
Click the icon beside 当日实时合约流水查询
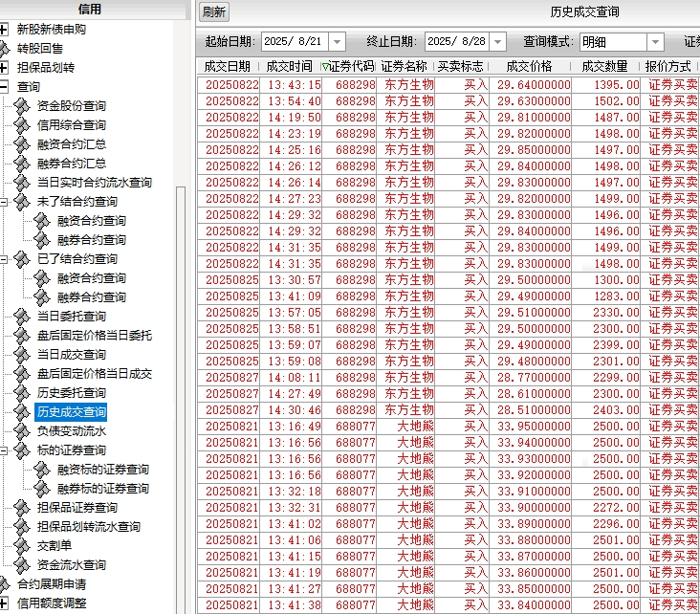(x=21, y=183)
